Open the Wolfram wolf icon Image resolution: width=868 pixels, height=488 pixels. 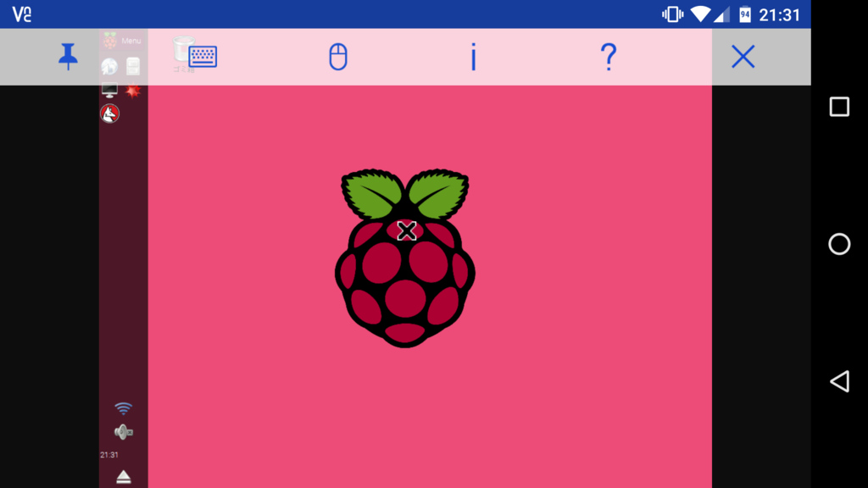click(109, 114)
